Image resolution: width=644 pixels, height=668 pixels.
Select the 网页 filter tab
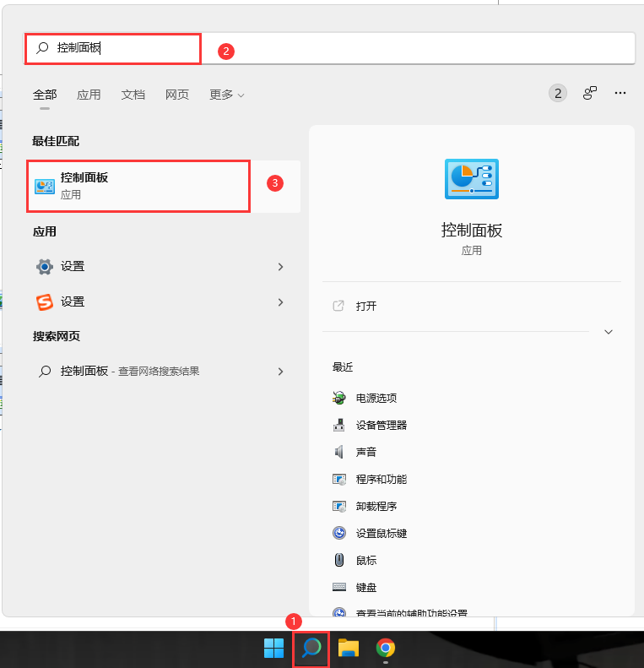tap(177, 95)
